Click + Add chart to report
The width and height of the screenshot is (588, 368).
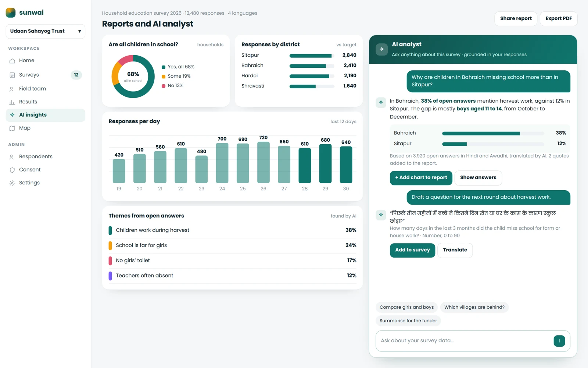(x=421, y=178)
